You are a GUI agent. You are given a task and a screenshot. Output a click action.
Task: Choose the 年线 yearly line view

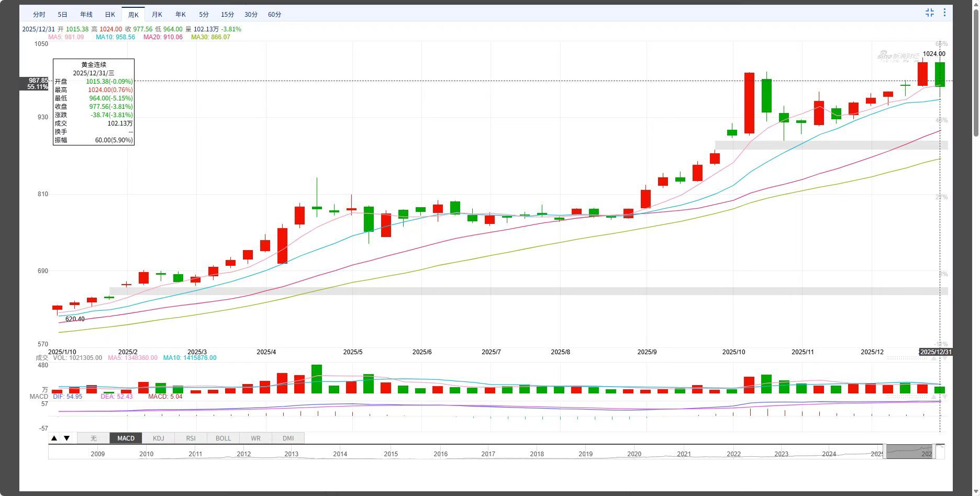click(86, 15)
